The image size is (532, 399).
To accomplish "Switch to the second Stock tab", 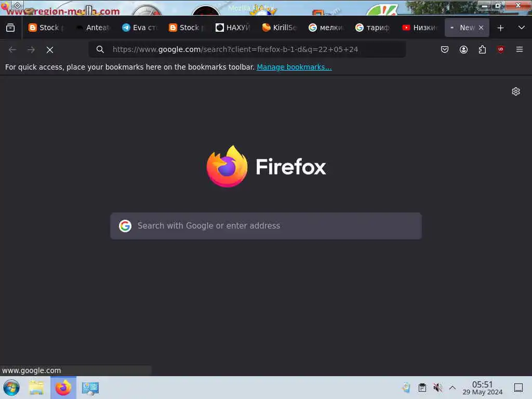I will click(187, 28).
